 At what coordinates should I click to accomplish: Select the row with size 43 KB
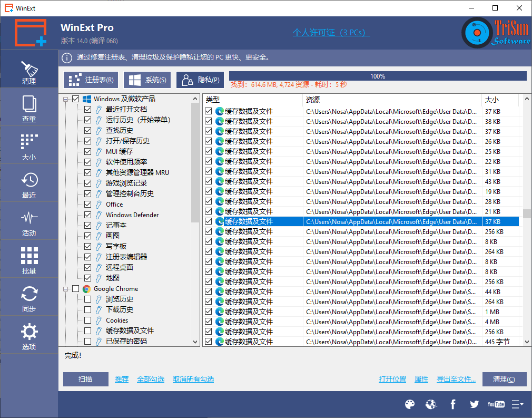click(361, 182)
